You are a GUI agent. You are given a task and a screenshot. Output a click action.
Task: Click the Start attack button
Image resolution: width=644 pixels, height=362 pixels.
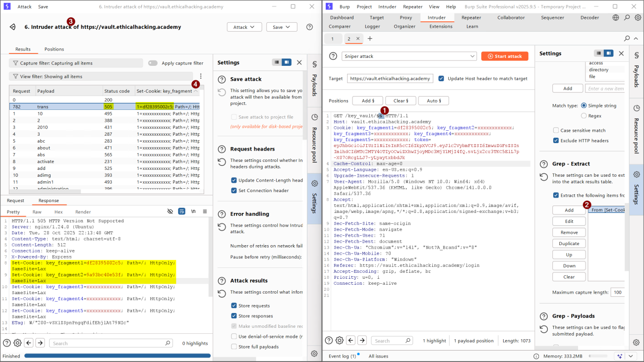(504, 56)
